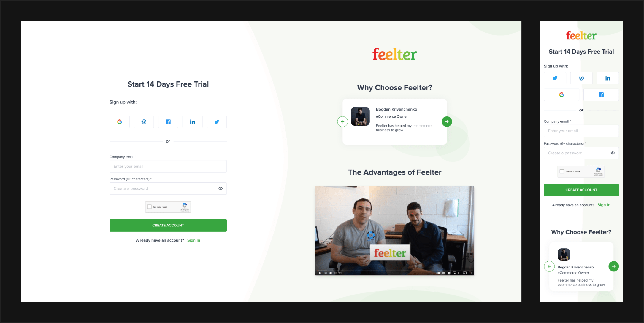
Task: Select the LinkedIn sign-up icon
Action: pos(192,121)
